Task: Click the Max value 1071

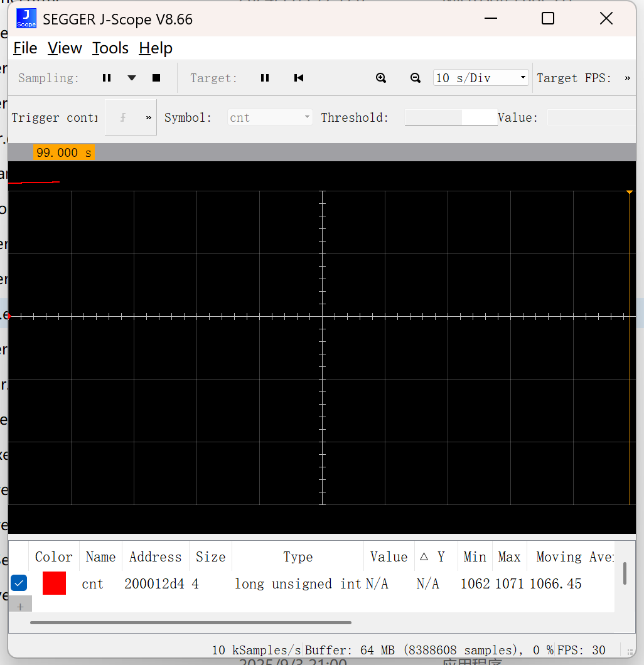Action: point(510,584)
